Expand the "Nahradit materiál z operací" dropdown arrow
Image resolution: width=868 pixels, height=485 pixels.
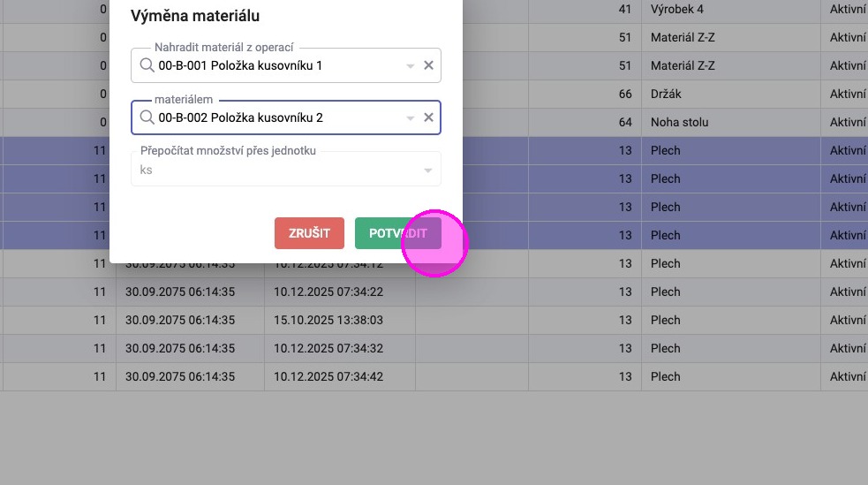(411, 66)
